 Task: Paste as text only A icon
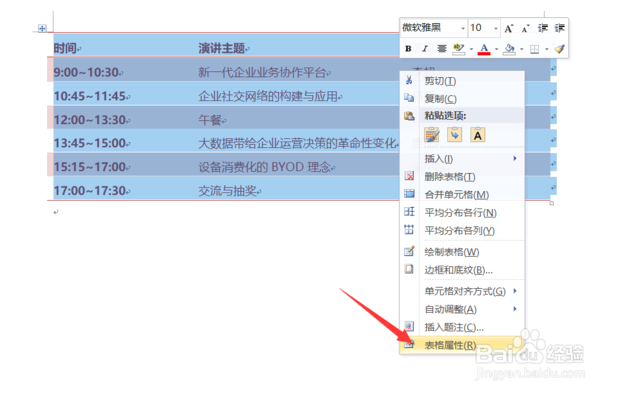pyautogui.click(x=478, y=135)
